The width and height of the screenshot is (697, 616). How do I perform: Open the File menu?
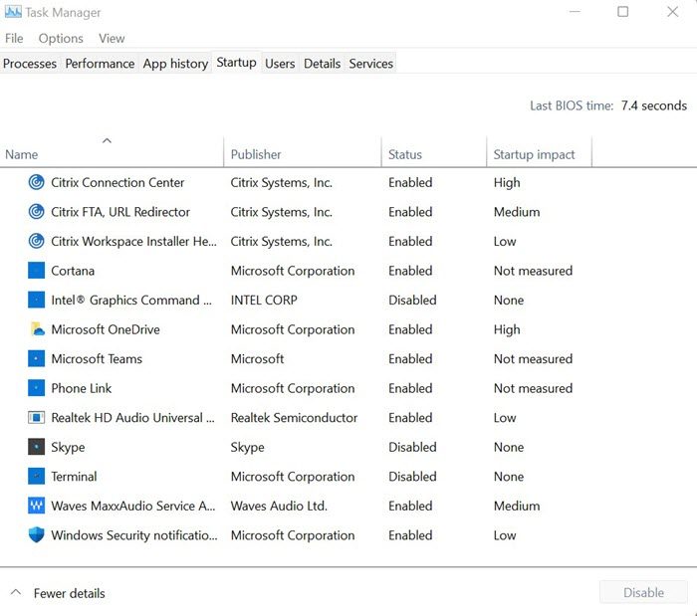tap(14, 38)
